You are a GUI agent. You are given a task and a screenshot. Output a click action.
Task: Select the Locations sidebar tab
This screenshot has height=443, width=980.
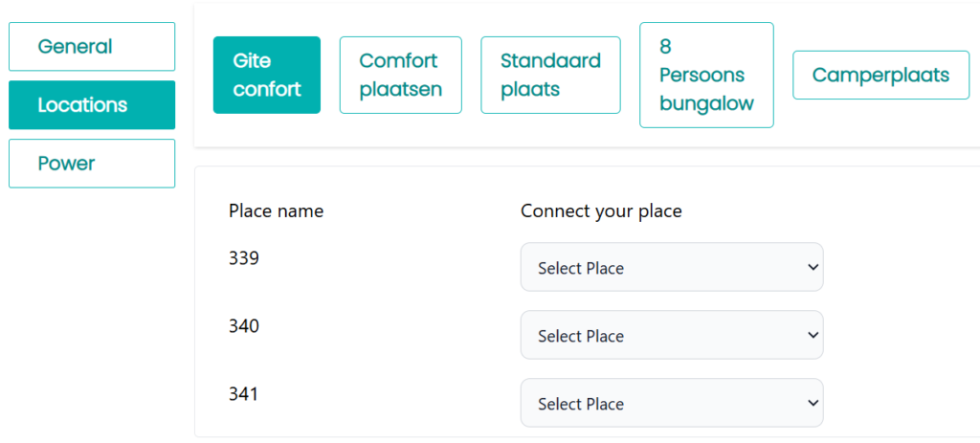click(x=92, y=105)
